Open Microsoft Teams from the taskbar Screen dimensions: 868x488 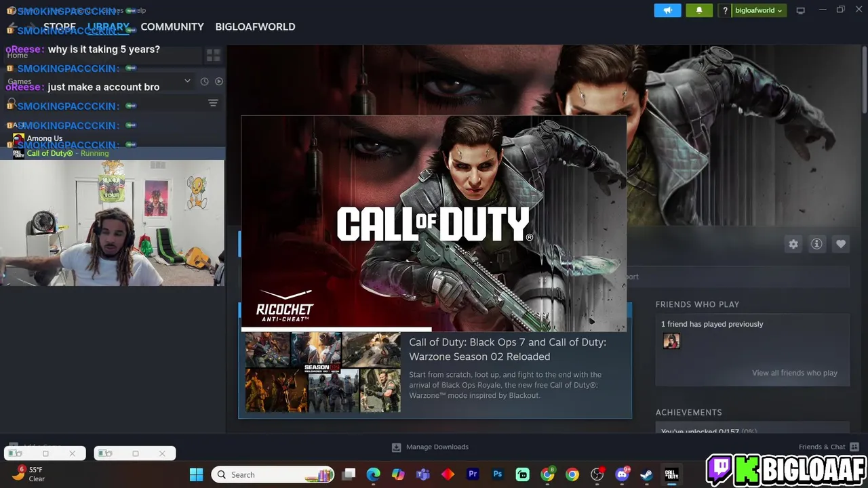[x=423, y=474]
